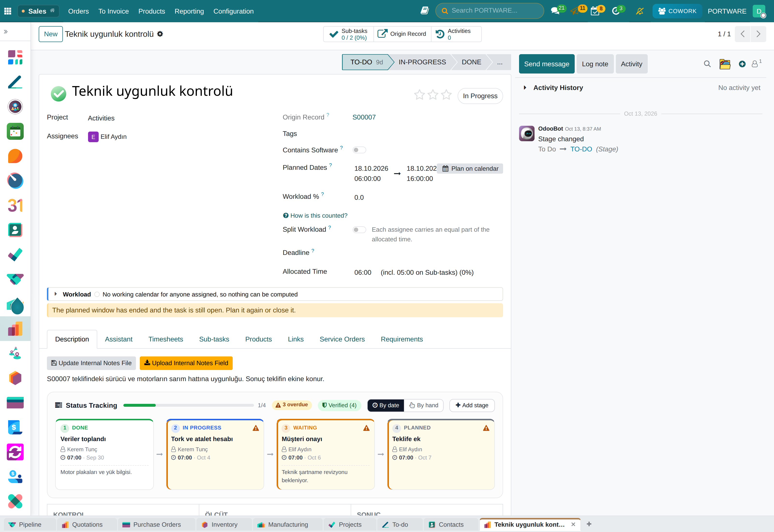The height and width of the screenshot is (532, 774).
Task: Open the knowledge book icon in top bar
Action: (425, 11)
